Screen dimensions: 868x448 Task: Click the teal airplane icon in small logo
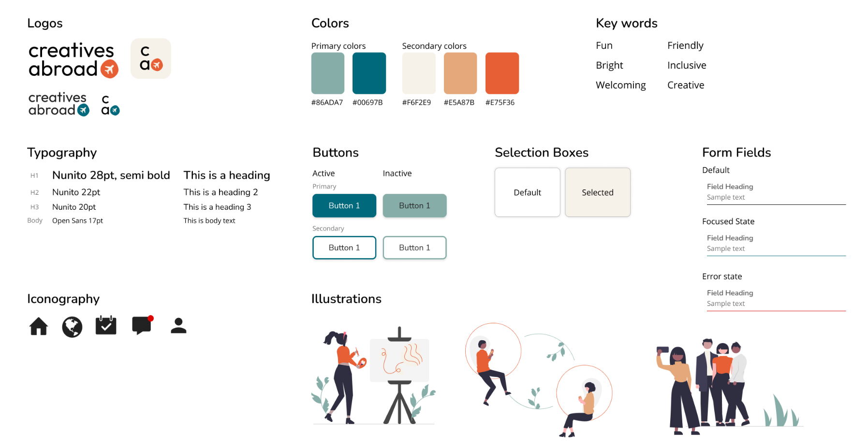click(x=84, y=110)
